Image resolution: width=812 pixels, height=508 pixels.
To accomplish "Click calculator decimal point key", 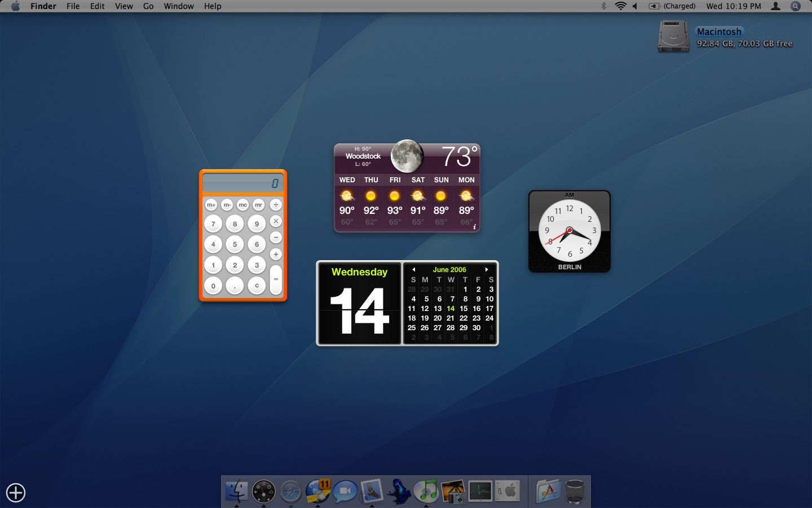I will (x=235, y=286).
